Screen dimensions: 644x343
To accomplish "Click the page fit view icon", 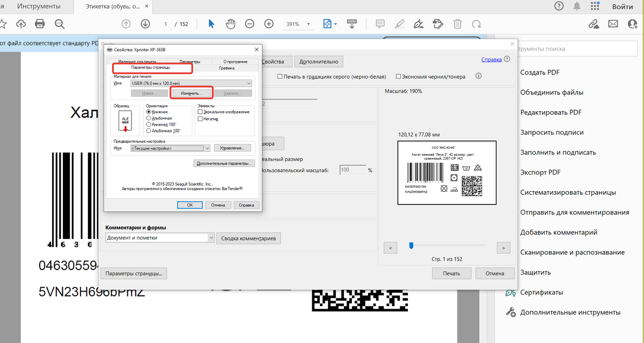I will 326,23.
